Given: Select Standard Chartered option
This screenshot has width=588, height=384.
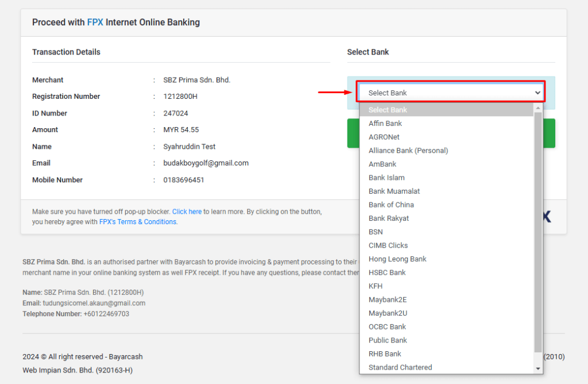Looking at the screenshot, I should point(446,367).
